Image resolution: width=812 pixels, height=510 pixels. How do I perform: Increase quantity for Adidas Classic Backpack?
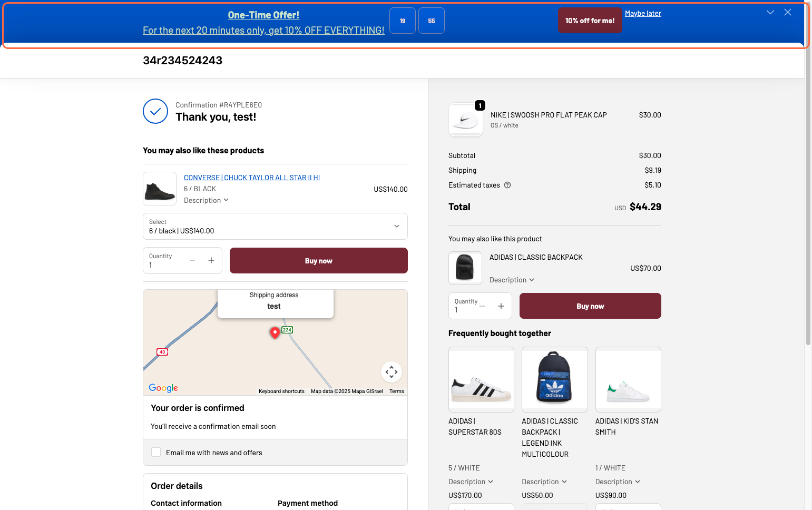coord(501,306)
